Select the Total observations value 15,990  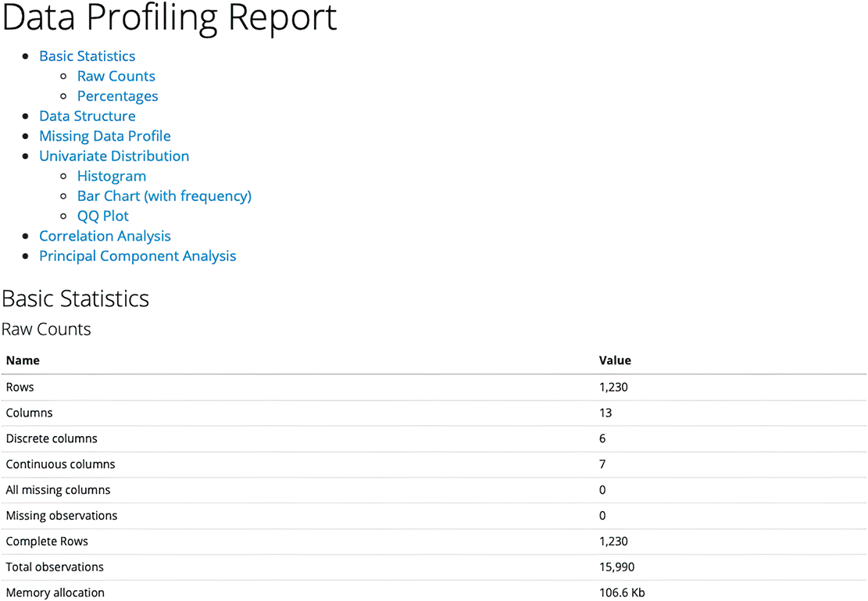tap(616, 567)
